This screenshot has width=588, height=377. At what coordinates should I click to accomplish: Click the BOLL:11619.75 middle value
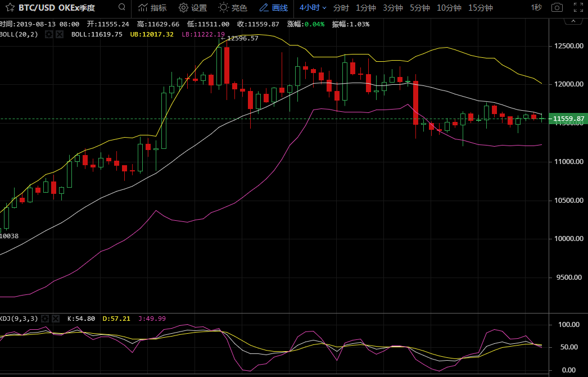point(97,34)
